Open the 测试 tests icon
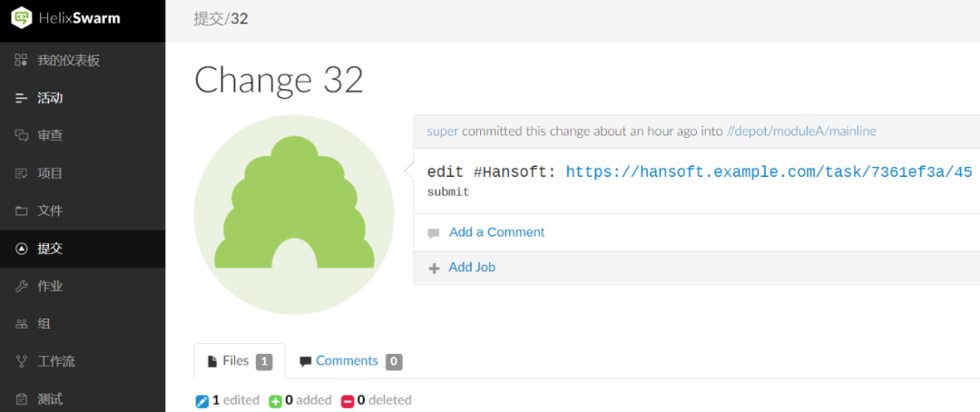This screenshot has height=412, width=980. [22, 399]
